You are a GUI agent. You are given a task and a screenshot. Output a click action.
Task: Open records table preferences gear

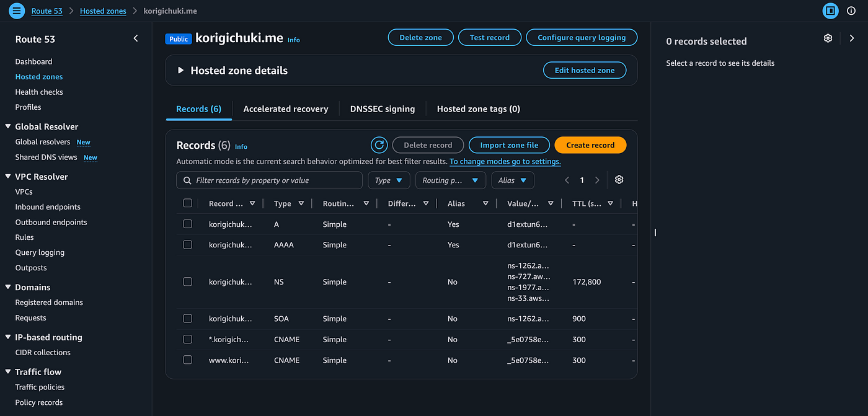tap(619, 180)
